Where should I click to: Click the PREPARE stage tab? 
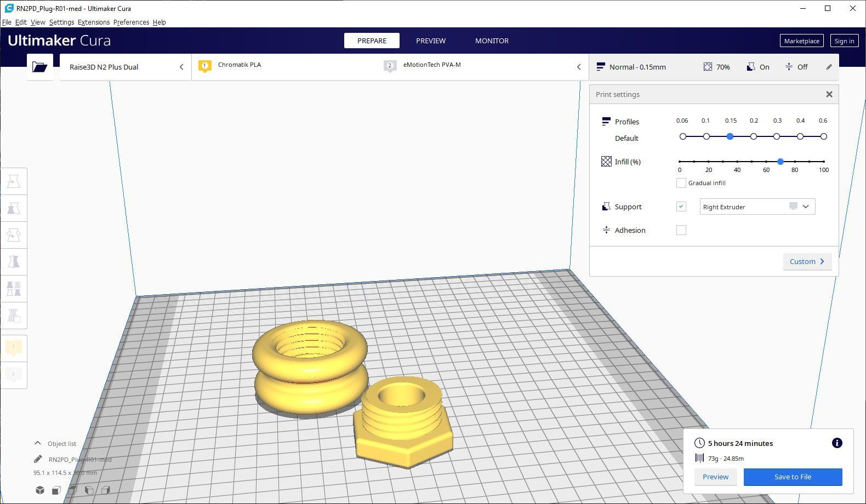[x=372, y=41]
